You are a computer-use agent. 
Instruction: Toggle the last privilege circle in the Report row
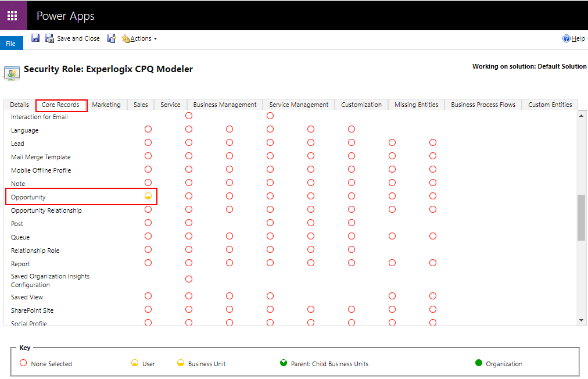pos(433,263)
